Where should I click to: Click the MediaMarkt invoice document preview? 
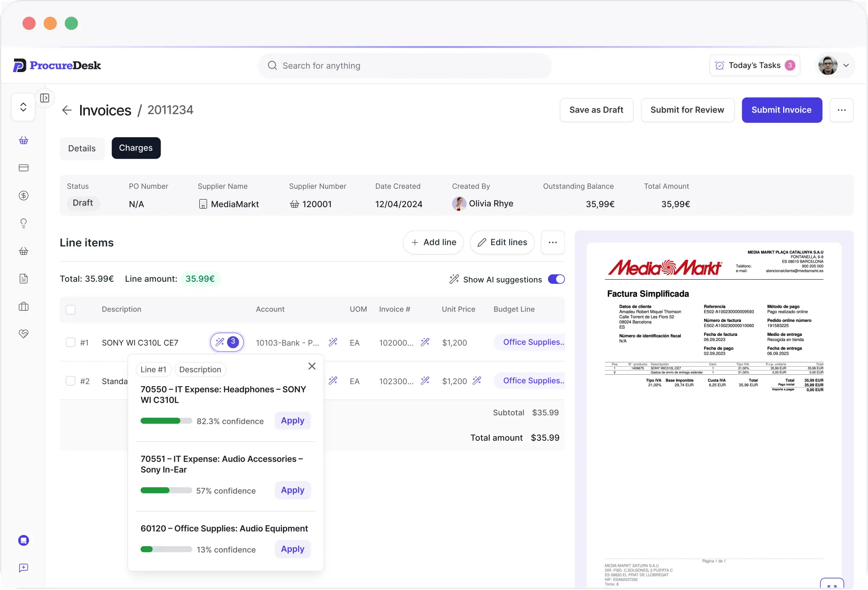(714, 414)
